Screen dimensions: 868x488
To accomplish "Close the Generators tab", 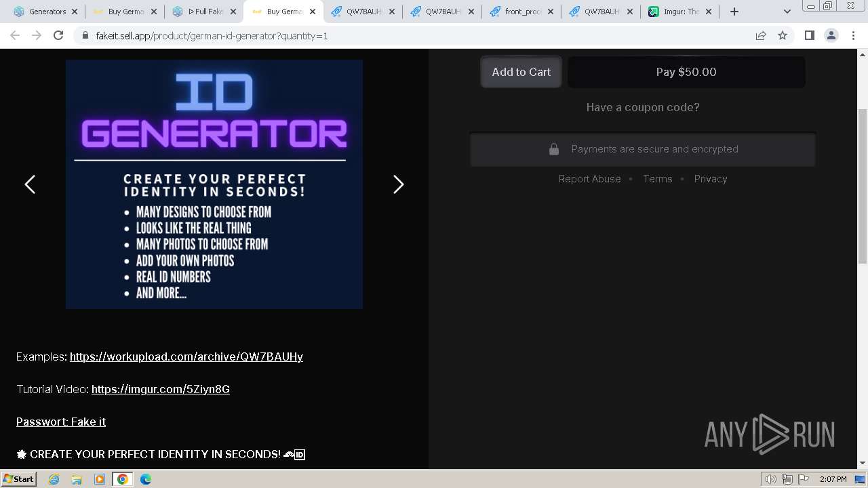I will [x=75, y=12].
